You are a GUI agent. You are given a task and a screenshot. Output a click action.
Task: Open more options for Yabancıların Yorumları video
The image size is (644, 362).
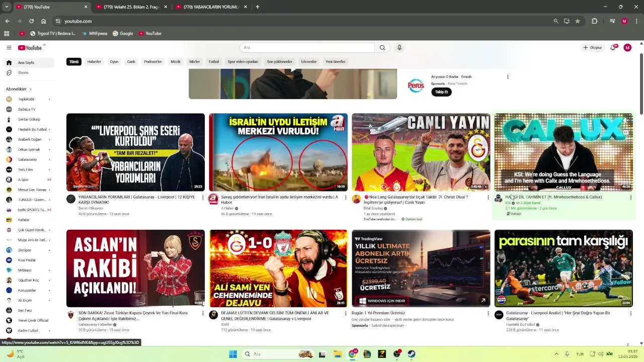[203, 198]
